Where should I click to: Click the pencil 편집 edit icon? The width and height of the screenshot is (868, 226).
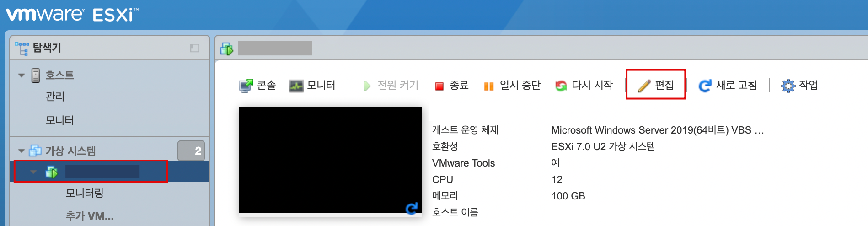point(644,86)
